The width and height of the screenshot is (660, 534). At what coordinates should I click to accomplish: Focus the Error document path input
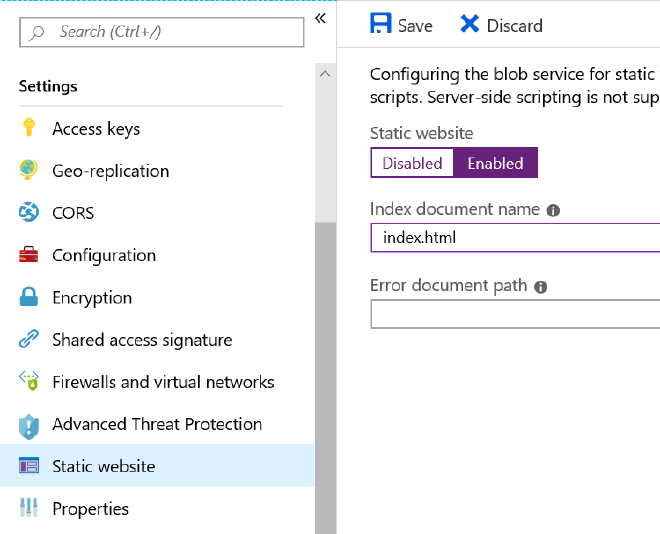515,314
